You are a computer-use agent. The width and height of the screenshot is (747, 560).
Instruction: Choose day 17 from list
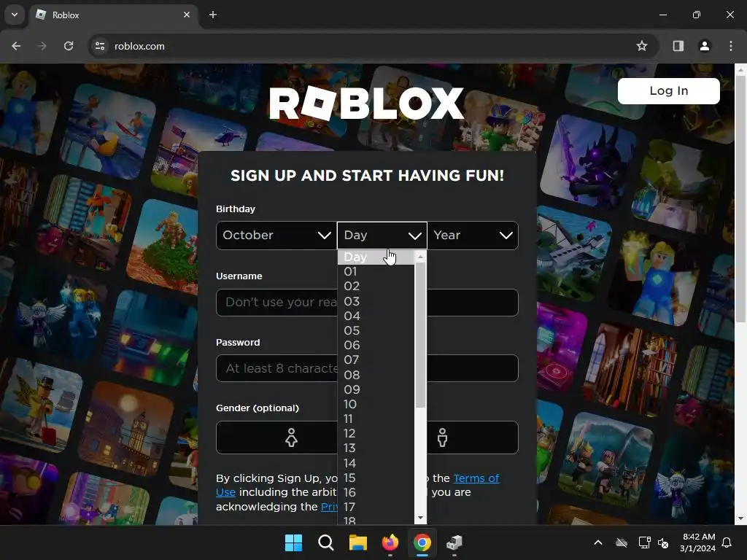[376, 507]
